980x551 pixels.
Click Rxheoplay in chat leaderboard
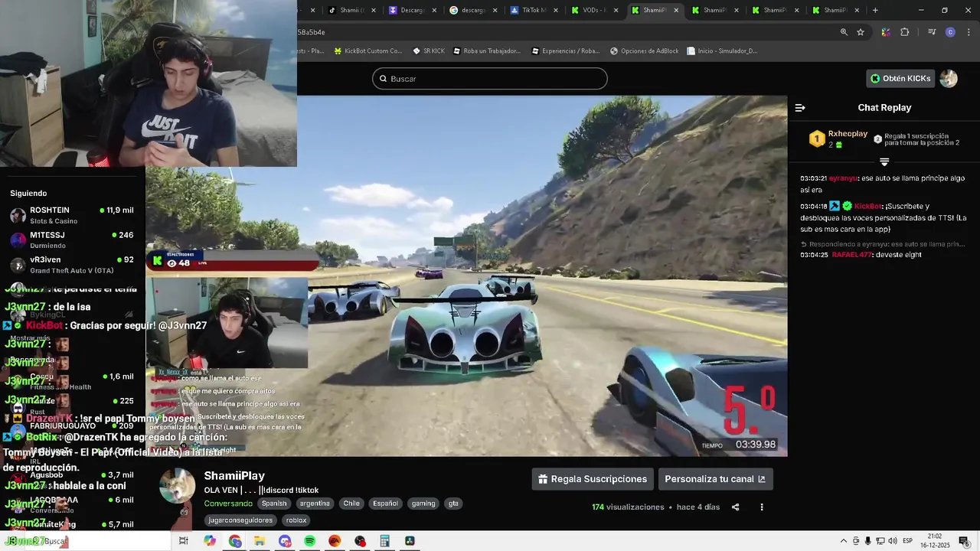click(848, 134)
